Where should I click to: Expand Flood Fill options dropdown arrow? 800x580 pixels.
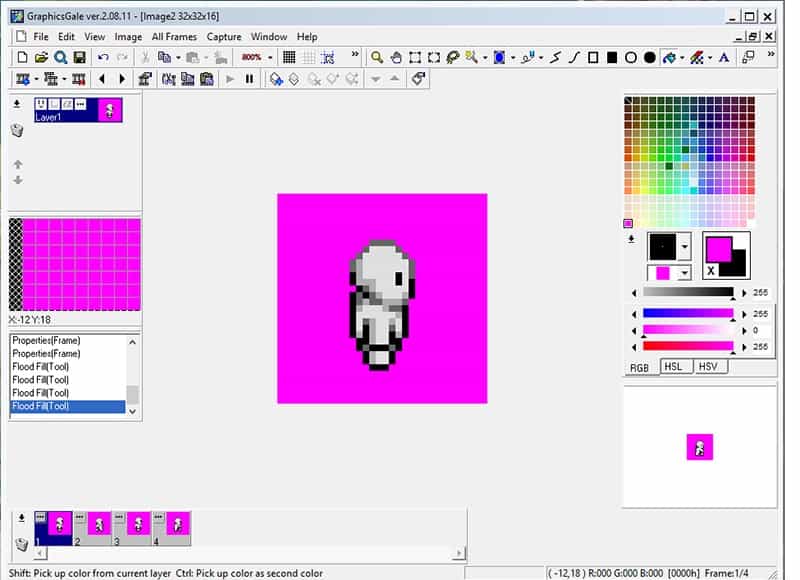pyautogui.click(x=682, y=58)
